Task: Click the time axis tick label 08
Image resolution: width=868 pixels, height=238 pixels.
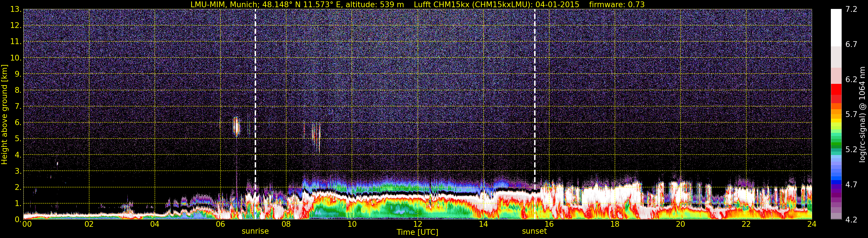Action: 286,224
